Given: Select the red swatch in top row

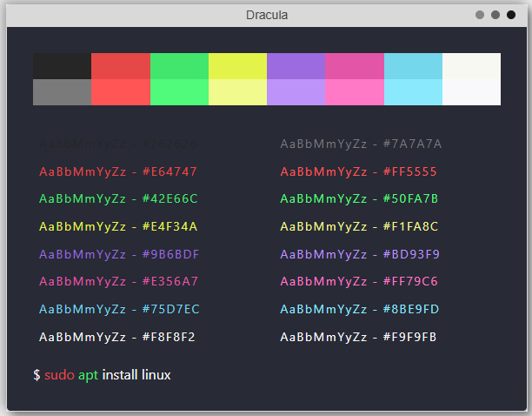Looking at the screenshot, I should (121, 66).
